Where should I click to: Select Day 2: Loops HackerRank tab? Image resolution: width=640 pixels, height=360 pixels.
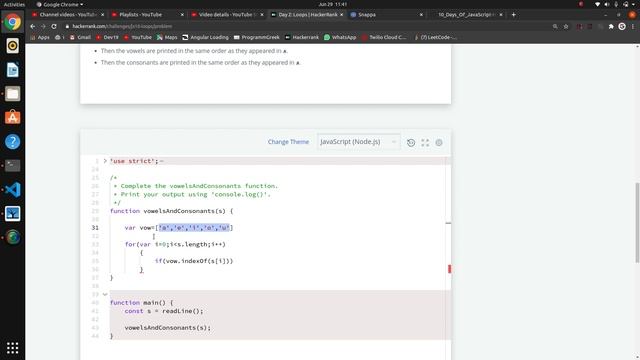(307, 15)
